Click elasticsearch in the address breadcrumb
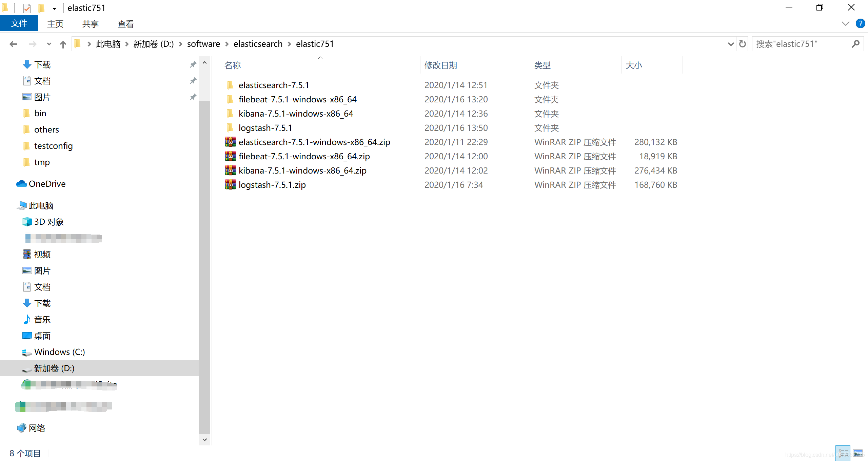This screenshot has height=461, width=868. point(258,44)
